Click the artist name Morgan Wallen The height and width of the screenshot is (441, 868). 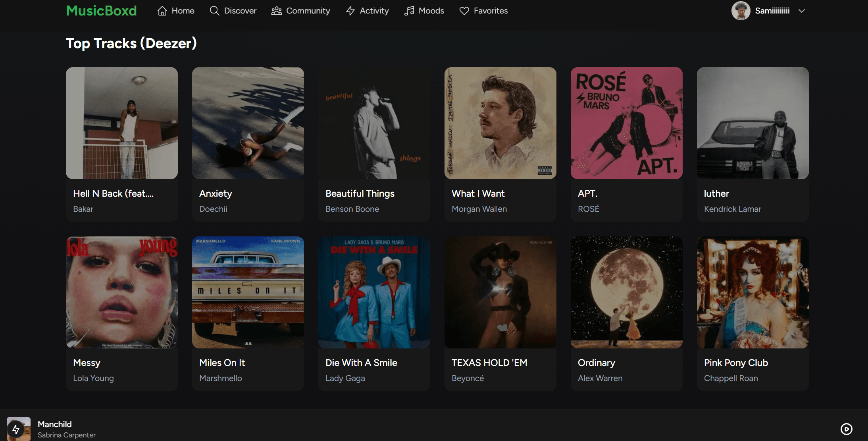(x=479, y=209)
